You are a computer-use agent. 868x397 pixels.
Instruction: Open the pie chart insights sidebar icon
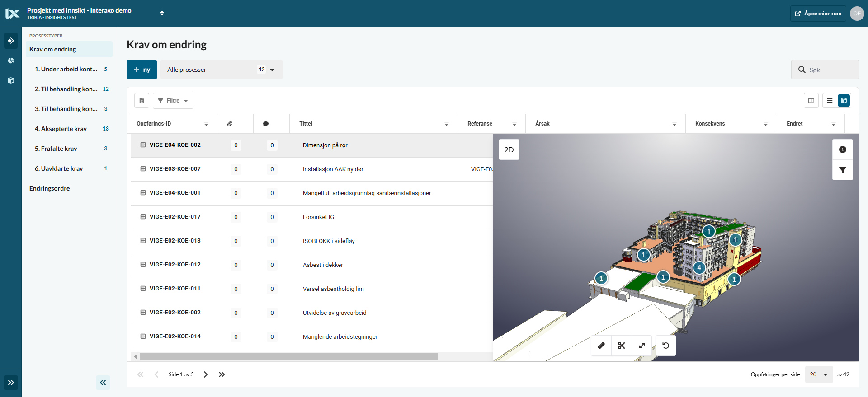tap(11, 61)
